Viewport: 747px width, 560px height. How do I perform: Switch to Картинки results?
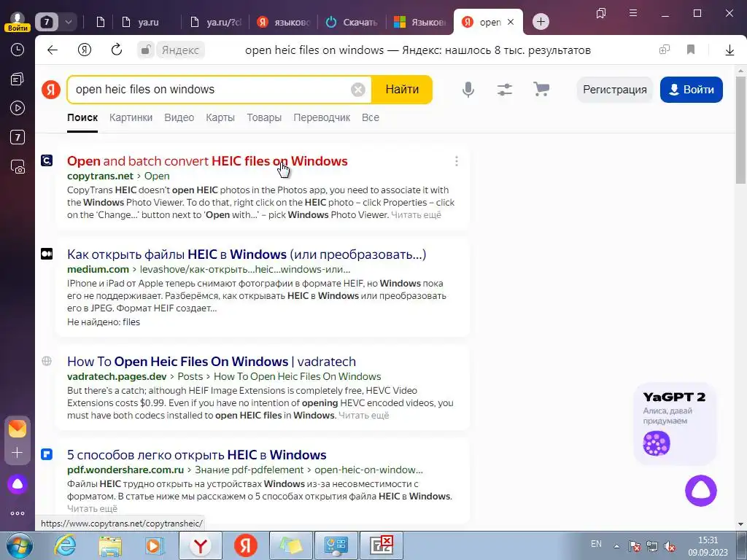pos(131,117)
